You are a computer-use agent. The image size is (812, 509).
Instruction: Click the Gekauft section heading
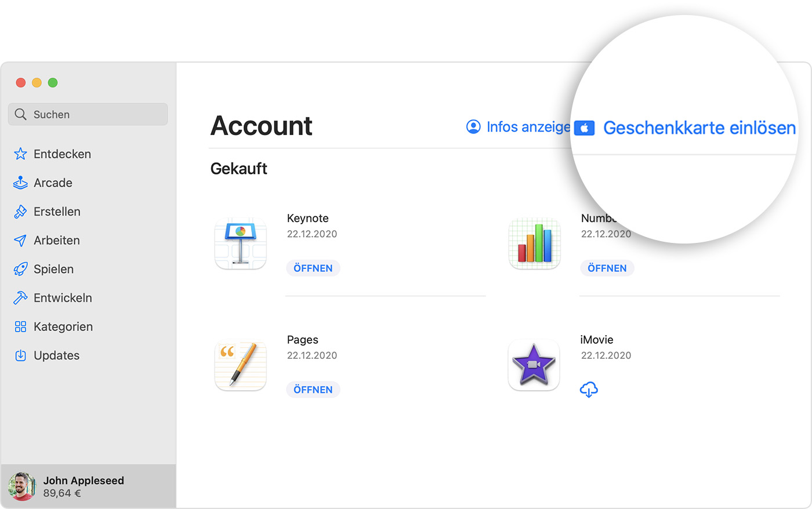(x=239, y=169)
